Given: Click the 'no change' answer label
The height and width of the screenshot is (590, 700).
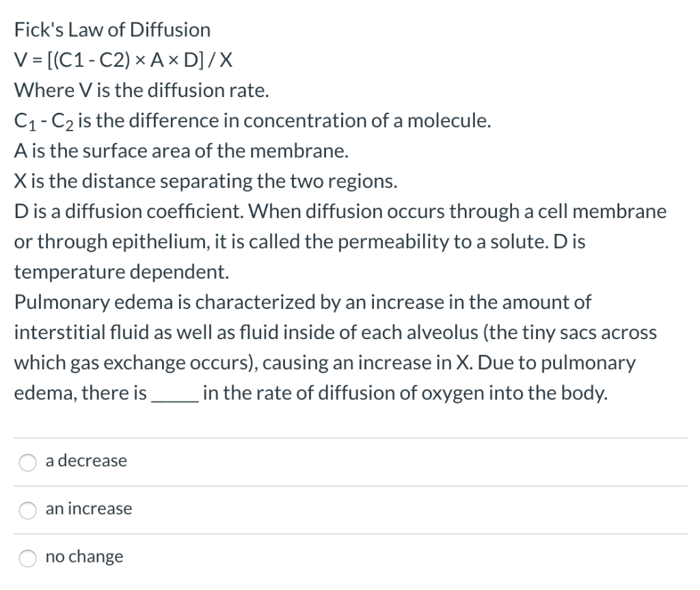Looking at the screenshot, I should pos(84,557).
